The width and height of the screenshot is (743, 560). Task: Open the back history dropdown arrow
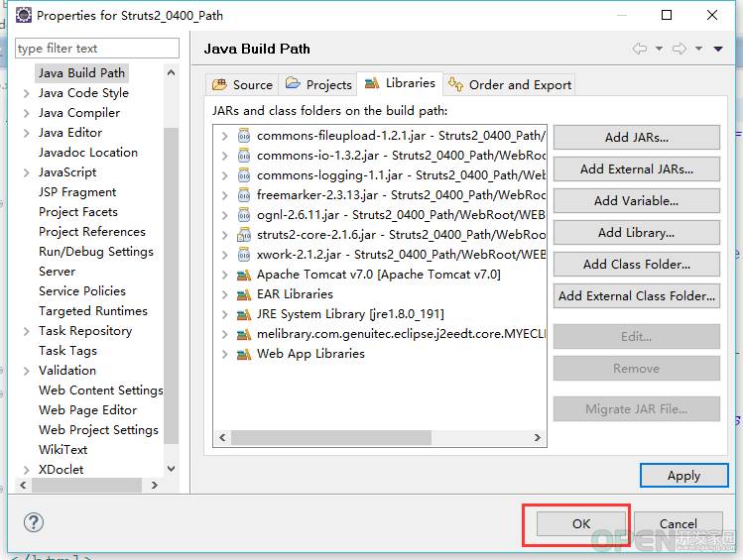tap(659, 49)
